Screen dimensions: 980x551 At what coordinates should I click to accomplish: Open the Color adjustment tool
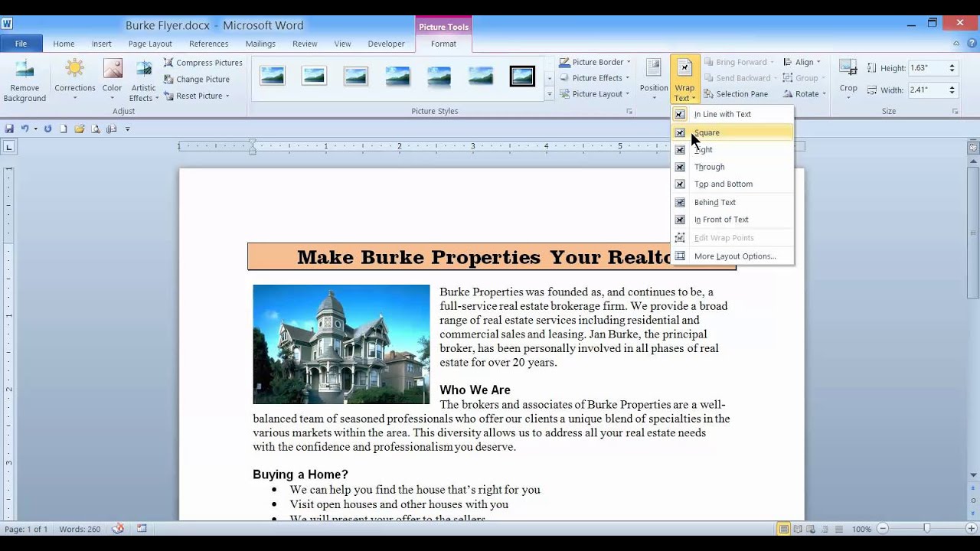(113, 80)
